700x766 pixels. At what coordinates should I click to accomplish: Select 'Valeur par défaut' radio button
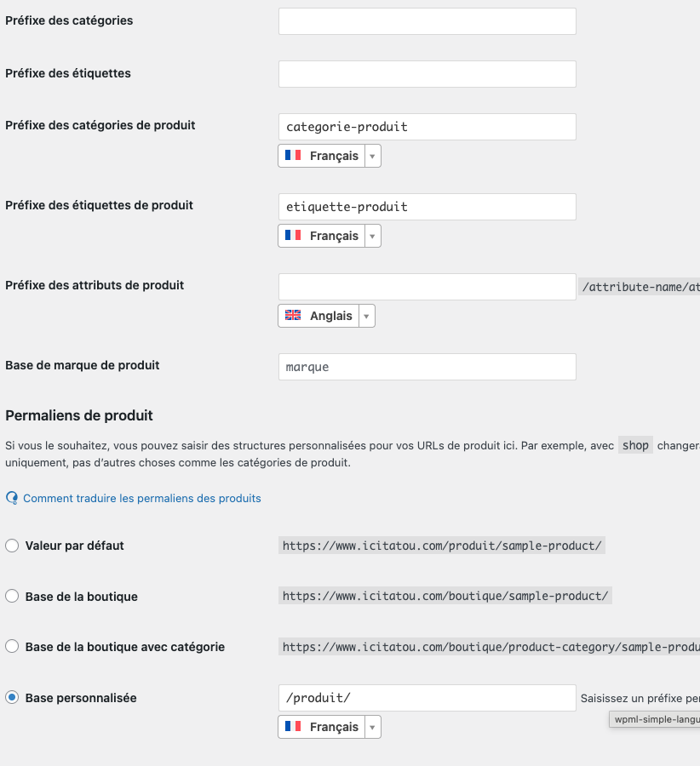tap(12, 546)
